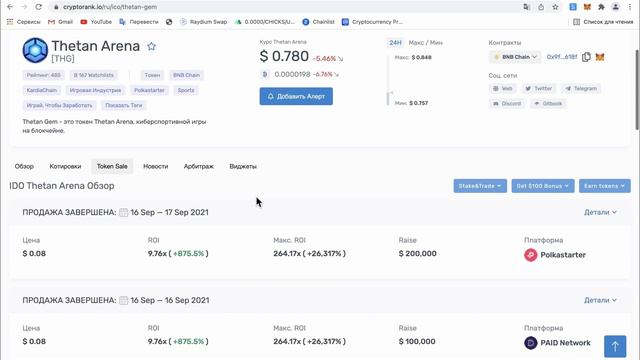
Task: Expand tags with Показать Теги
Action: click(124, 105)
